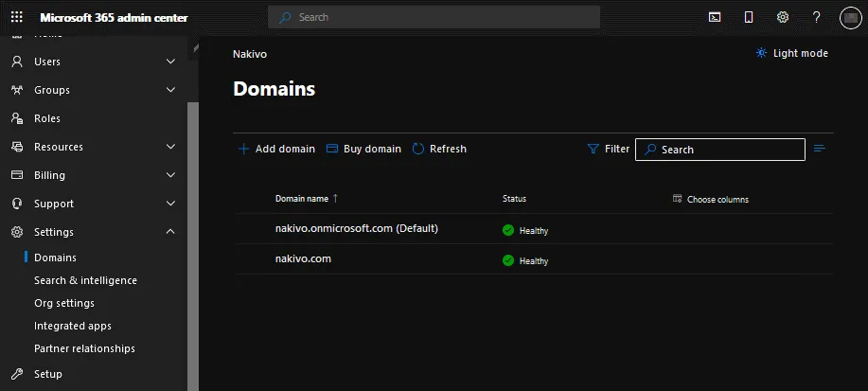Image resolution: width=868 pixels, height=391 pixels.
Task: Open Cloud Shell terminal icon in header
Action: [x=716, y=17]
